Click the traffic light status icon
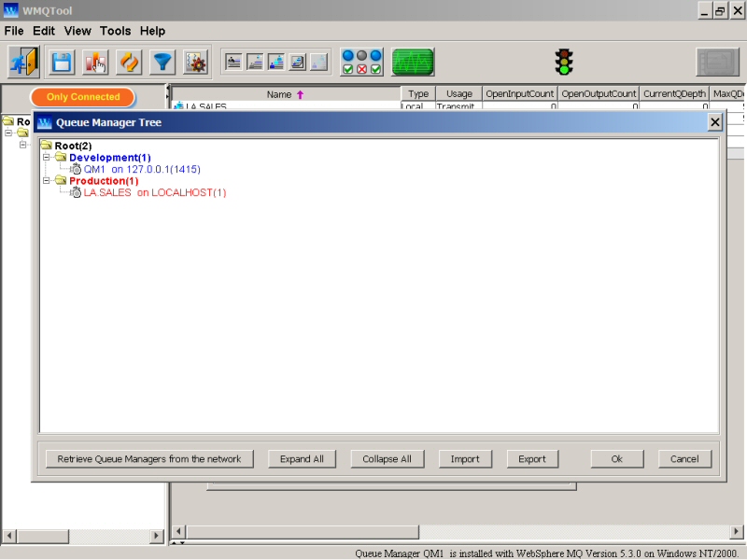This screenshot has height=560, width=747. pyautogui.click(x=564, y=62)
